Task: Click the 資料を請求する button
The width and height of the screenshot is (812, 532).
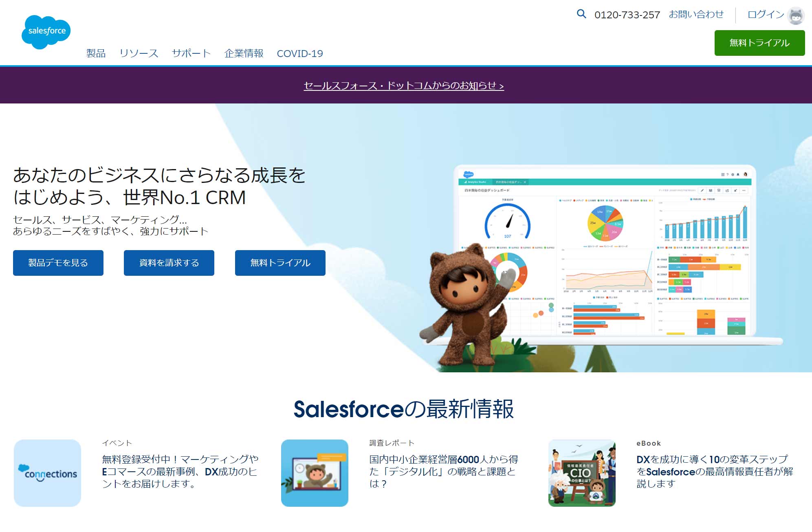Action: (x=169, y=263)
